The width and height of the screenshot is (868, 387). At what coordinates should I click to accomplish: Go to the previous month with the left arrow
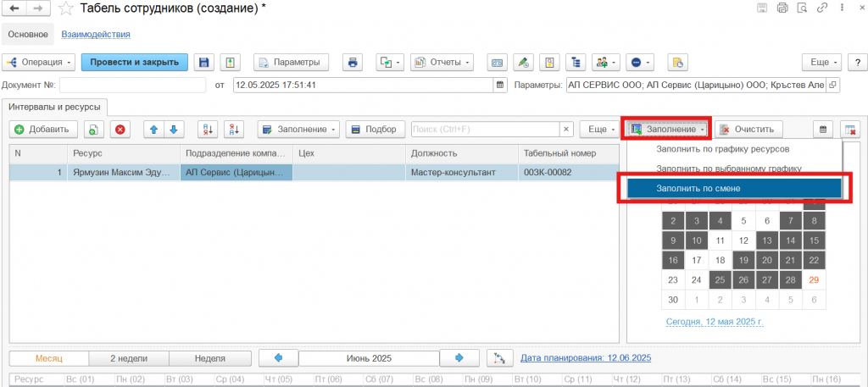coord(277,357)
